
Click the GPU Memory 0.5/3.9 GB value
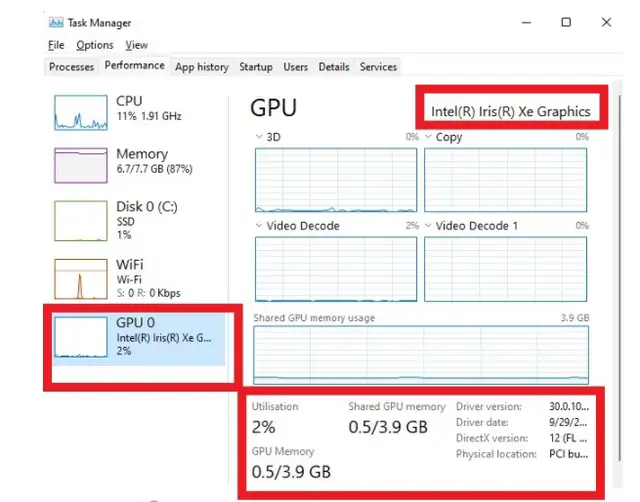(x=291, y=472)
